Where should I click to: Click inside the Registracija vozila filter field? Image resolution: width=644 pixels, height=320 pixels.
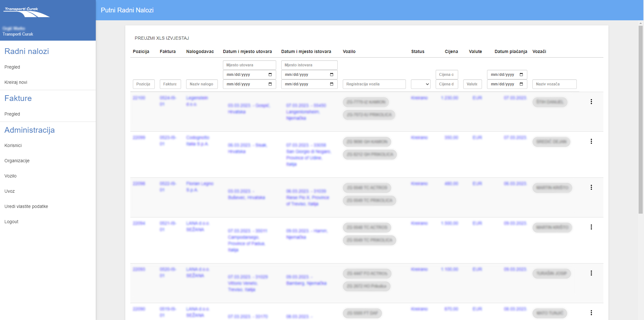(x=374, y=84)
